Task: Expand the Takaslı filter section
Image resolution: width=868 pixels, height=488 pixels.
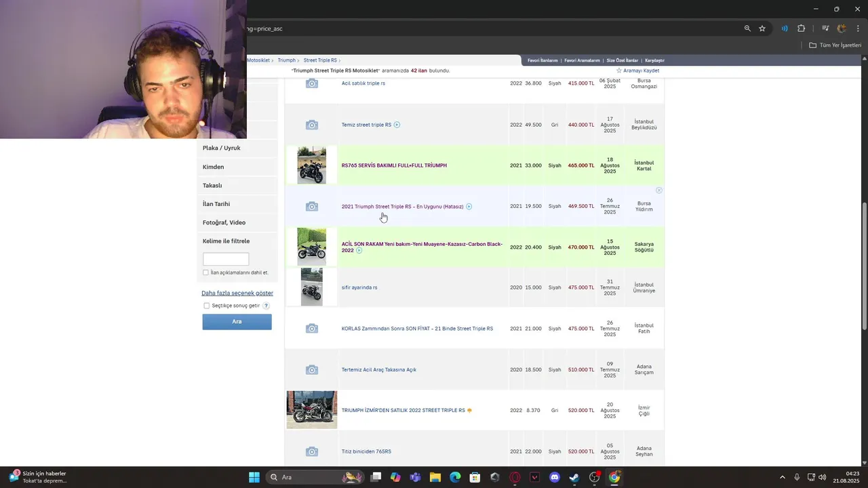Action: 237,185
